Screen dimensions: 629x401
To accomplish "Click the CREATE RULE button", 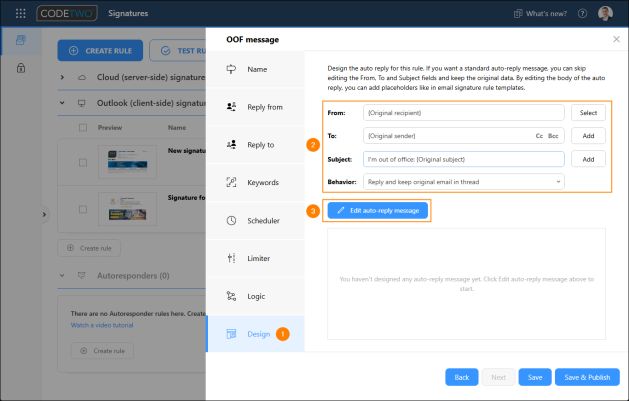I will click(100, 51).
